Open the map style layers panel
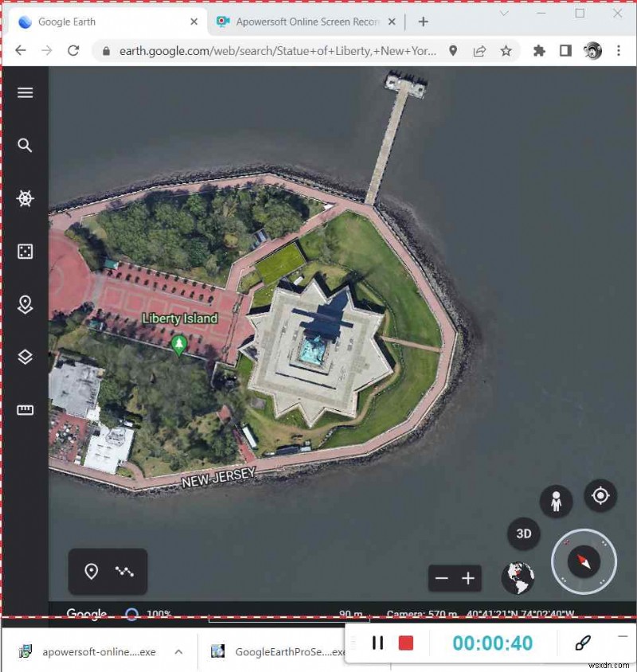Viewport: 637px width, 672px height. point(25,357)
